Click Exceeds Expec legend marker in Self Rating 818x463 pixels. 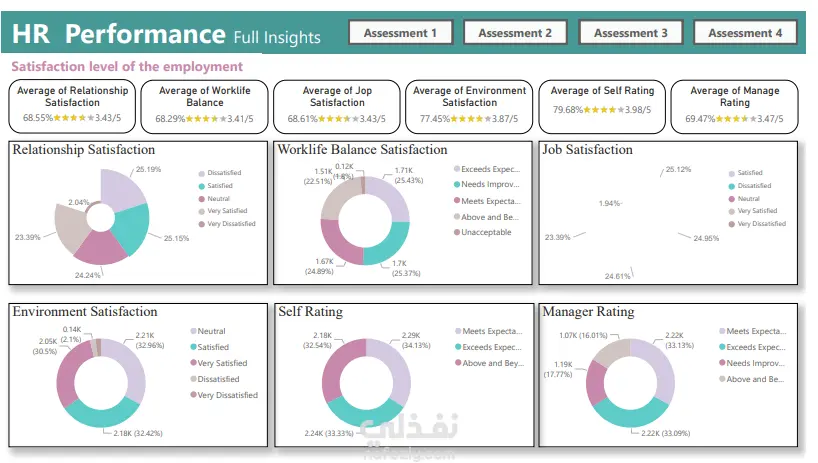pyautogui.click(x=457, y=347)
